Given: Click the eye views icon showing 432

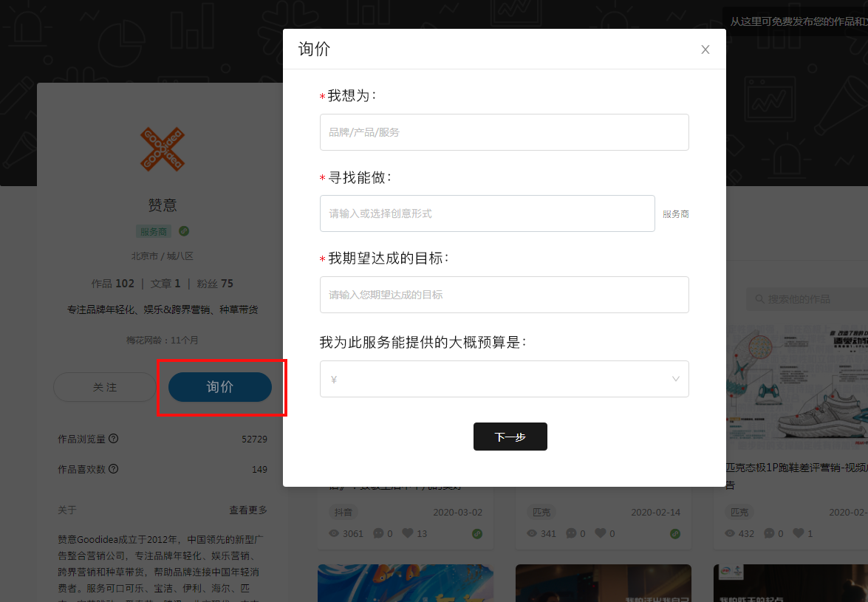Looking at the screenshot, I should point(731,533).
